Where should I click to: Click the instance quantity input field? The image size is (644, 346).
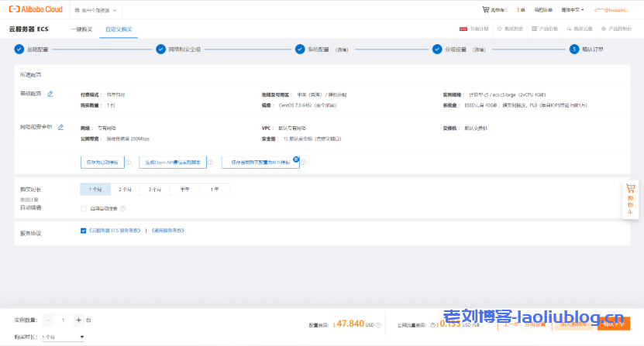pyautogui.click(x=64, y=320)
